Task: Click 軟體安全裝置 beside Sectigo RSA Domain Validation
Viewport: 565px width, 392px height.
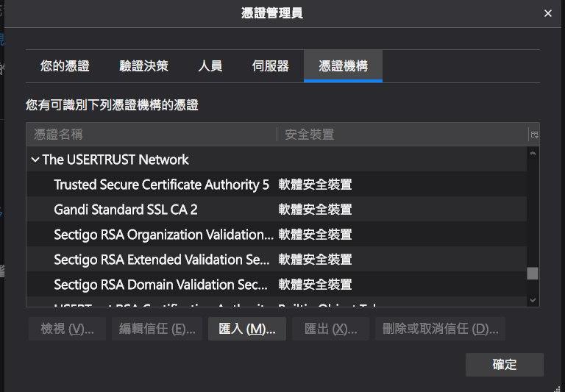Action: point(316,285)
